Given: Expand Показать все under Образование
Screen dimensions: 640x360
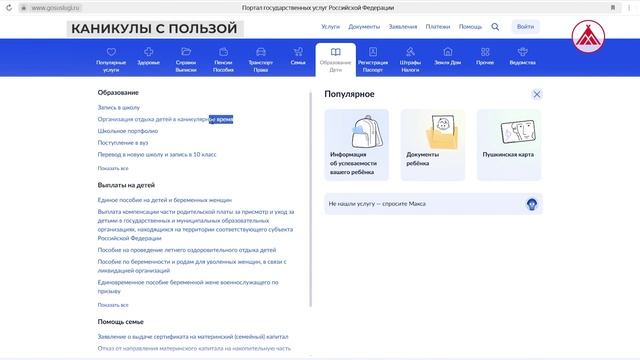Looking at the screenshot, I should [113, 168].
